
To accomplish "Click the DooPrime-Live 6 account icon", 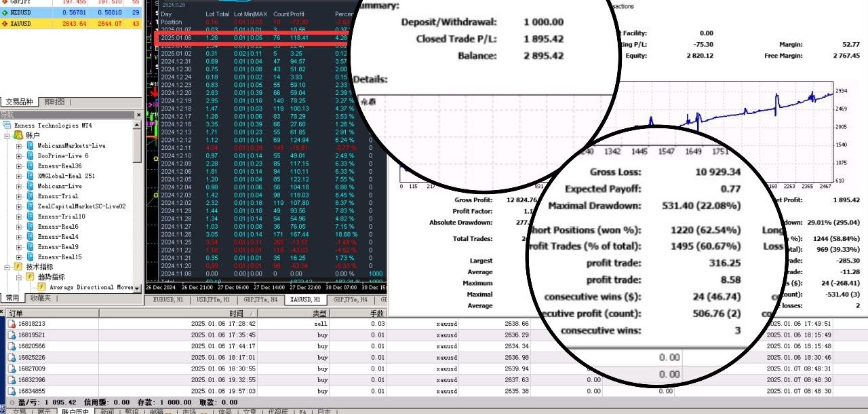I will (29, 156).
